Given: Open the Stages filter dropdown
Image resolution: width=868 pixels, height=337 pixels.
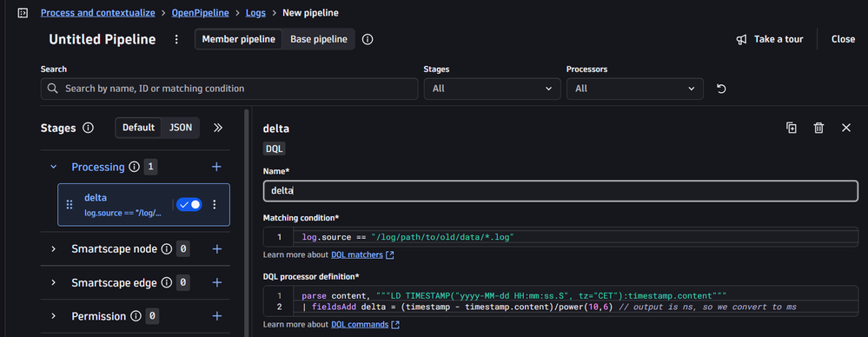Looking at the screenshot, I should click(492, 89).
